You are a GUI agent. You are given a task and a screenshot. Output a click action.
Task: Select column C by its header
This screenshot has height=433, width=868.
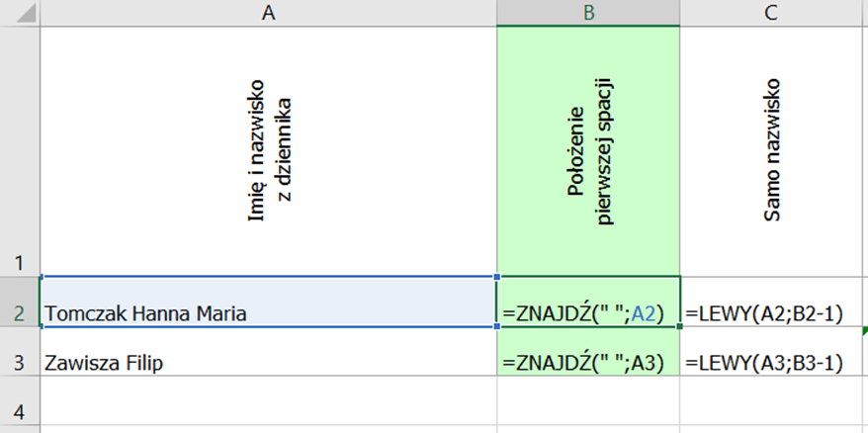coord(773,13)
